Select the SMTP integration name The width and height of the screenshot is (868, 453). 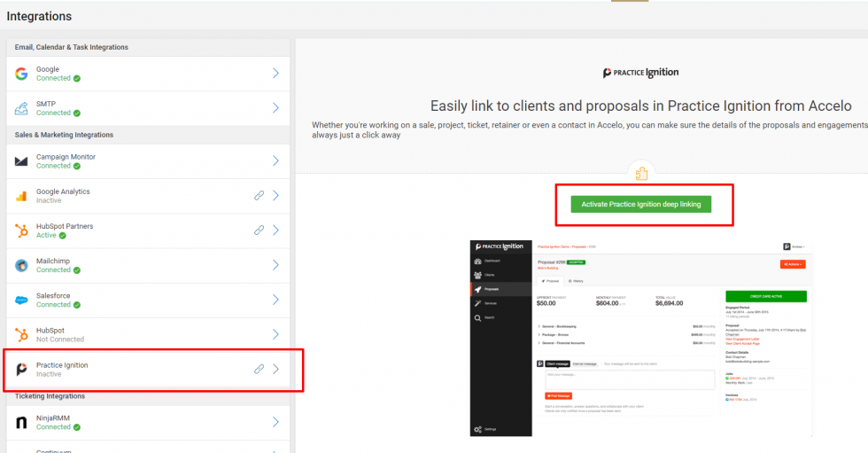(x=46, y=104)
